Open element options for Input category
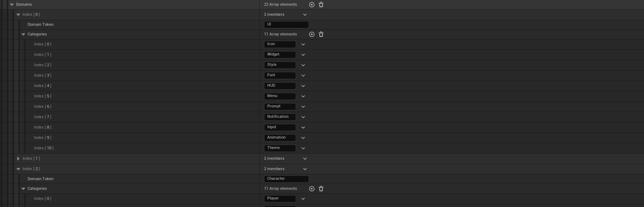Viewport: 644px width, 207px height. pos(303,127)
